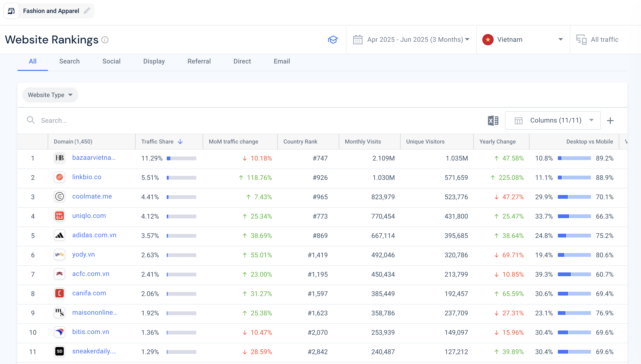The height and width of the screenshot is (364, 641).
Task: Open the yody.vn domain link
Action: coord(84,254)
